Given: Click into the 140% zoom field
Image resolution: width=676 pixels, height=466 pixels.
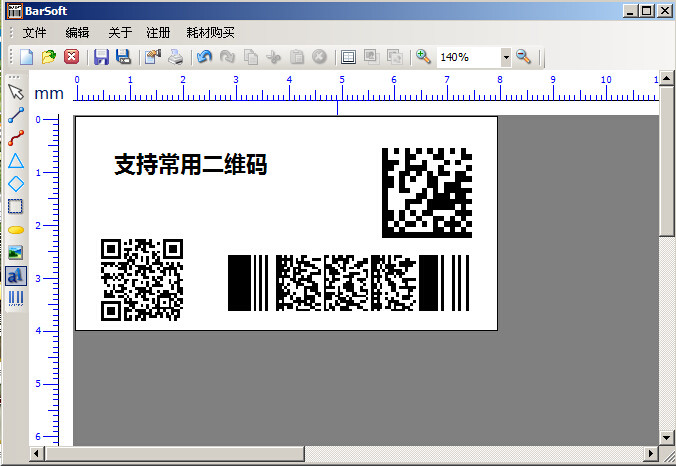Looking at the screenshot, I should tap(468, 57).
